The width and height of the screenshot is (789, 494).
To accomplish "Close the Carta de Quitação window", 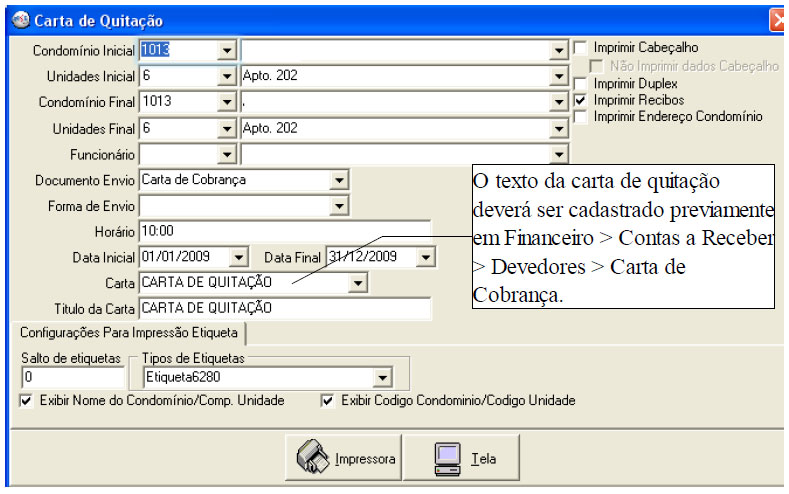I will [777, 21].
